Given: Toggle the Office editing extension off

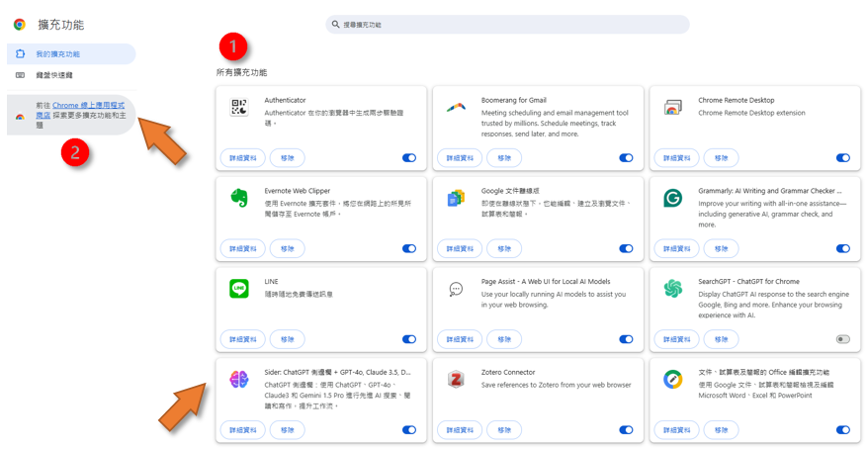Looking at the screenshot, I should point(843,430).
